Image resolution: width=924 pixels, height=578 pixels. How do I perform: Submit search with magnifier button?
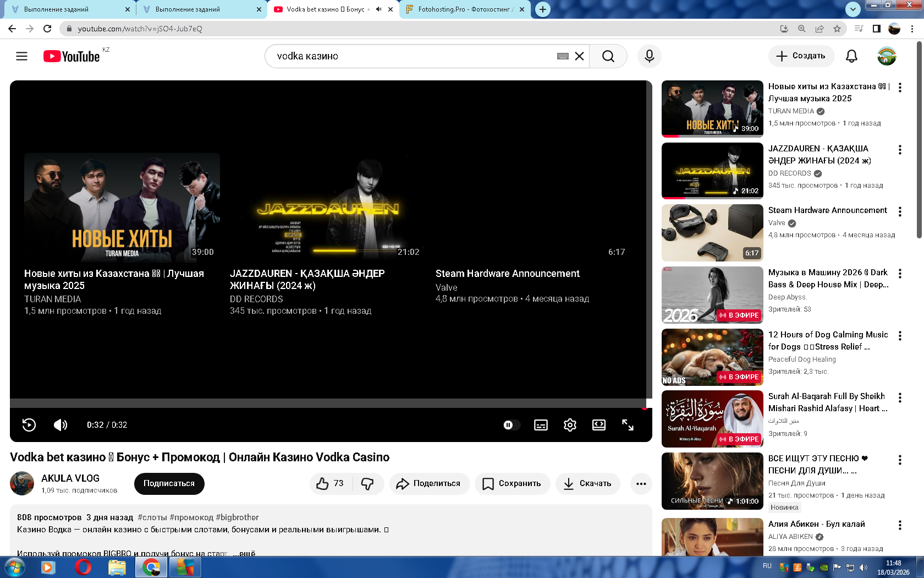(608, 56)
